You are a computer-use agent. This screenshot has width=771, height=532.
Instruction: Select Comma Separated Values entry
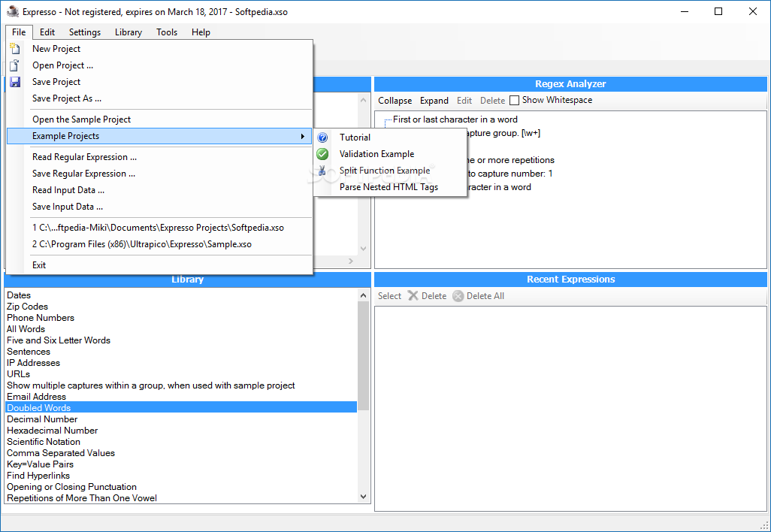[181, 453]
